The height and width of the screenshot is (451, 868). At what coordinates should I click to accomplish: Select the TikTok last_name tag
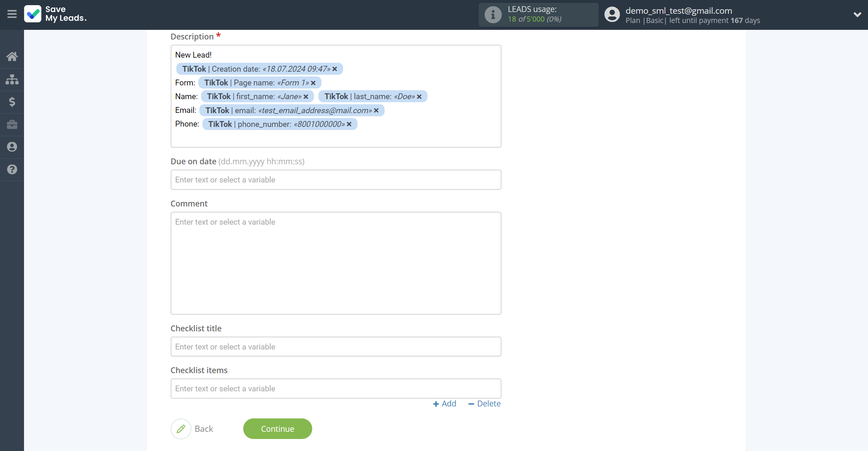pos(373,96)
